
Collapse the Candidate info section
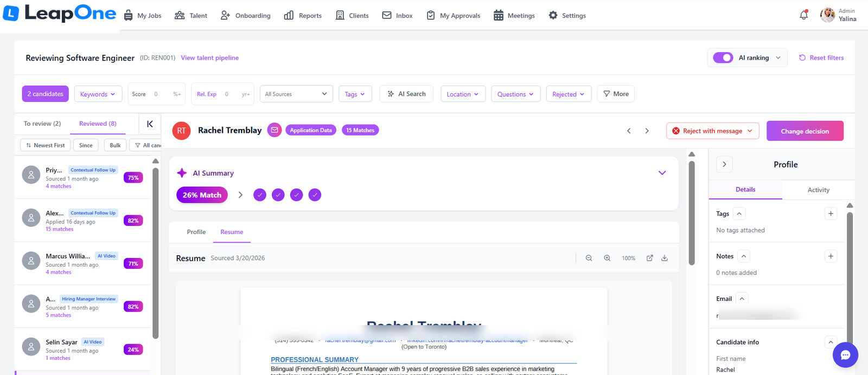831,342
